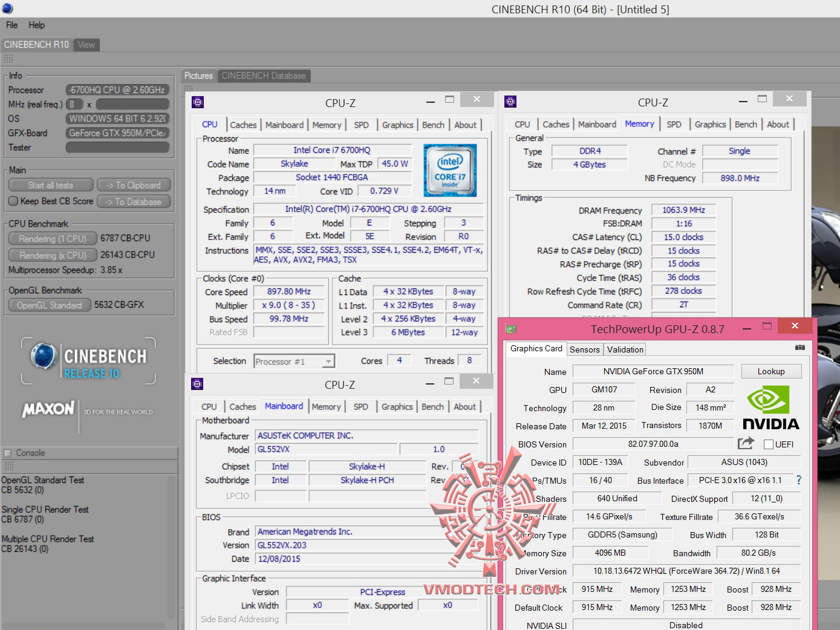Open SPD tab in CPU-Z Timings window
840x630 pixels.
[674, 124]
